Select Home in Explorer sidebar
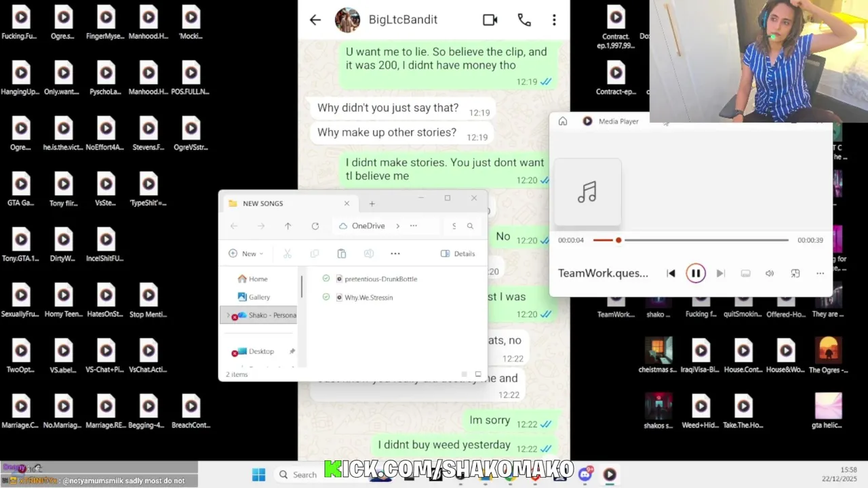Viewport: 868px width, 488px height. point(258,279)
